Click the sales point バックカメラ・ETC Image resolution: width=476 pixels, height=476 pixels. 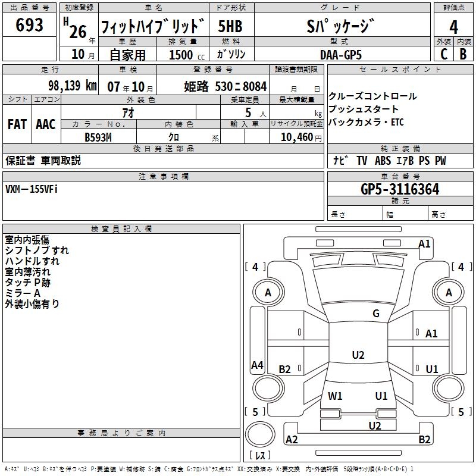[x=366, y=122]
